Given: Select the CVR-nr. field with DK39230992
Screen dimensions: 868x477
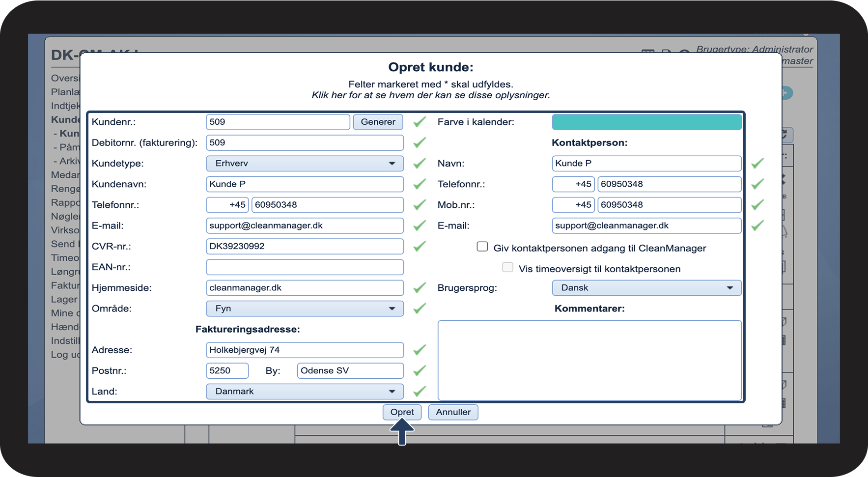Looking at the screenshot, I should [305, 246].
